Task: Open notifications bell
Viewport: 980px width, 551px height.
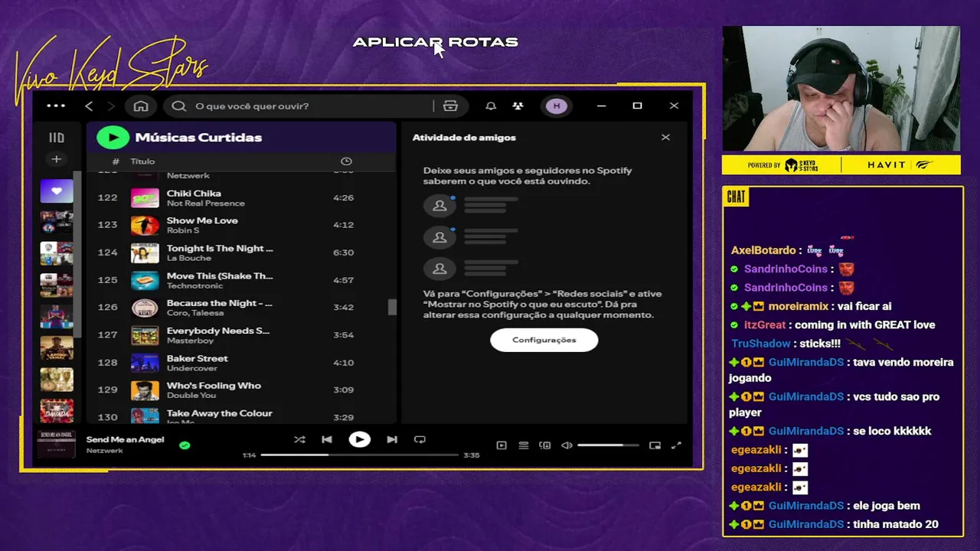Action: point(491,106)
